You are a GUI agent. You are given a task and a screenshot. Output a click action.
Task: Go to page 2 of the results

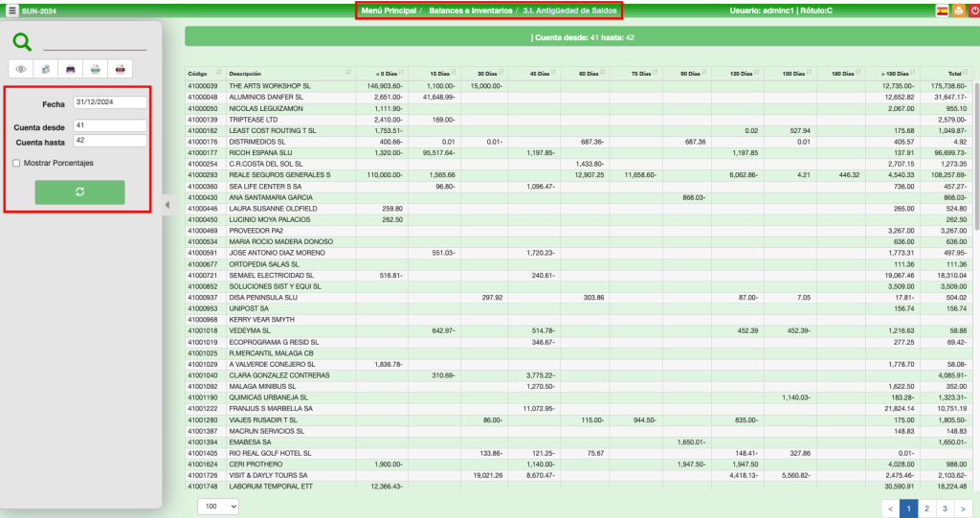[925, 508]
